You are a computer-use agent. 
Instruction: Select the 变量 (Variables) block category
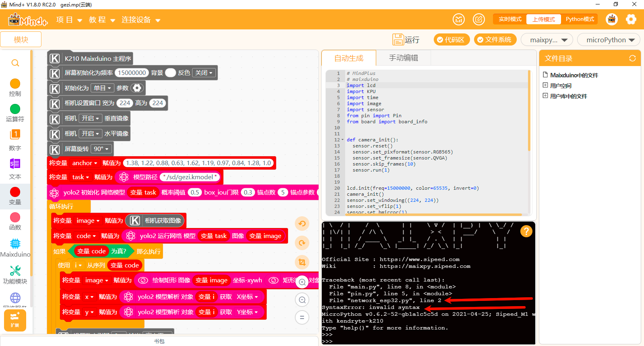15,196
